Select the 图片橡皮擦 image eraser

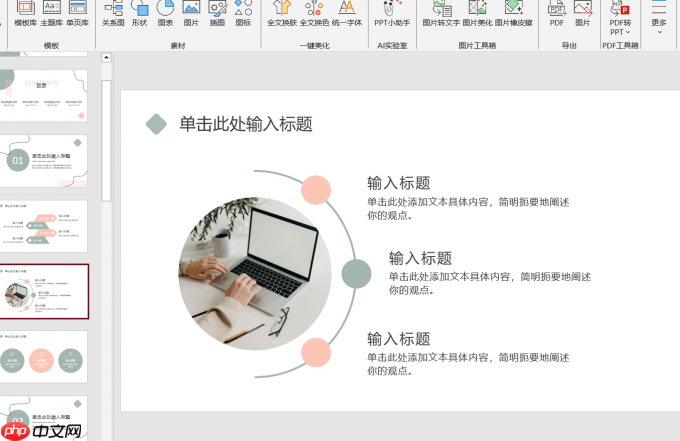tap(513, 13)
